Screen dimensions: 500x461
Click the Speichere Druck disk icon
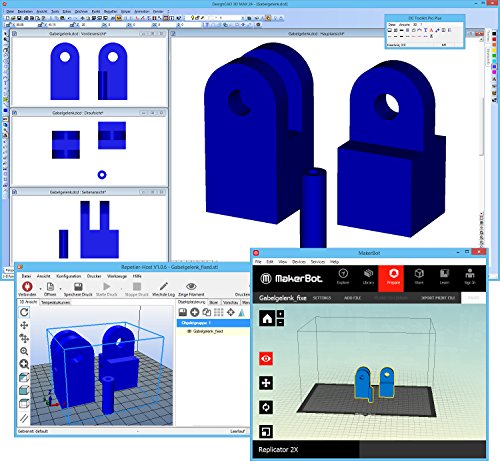[78, 287]
